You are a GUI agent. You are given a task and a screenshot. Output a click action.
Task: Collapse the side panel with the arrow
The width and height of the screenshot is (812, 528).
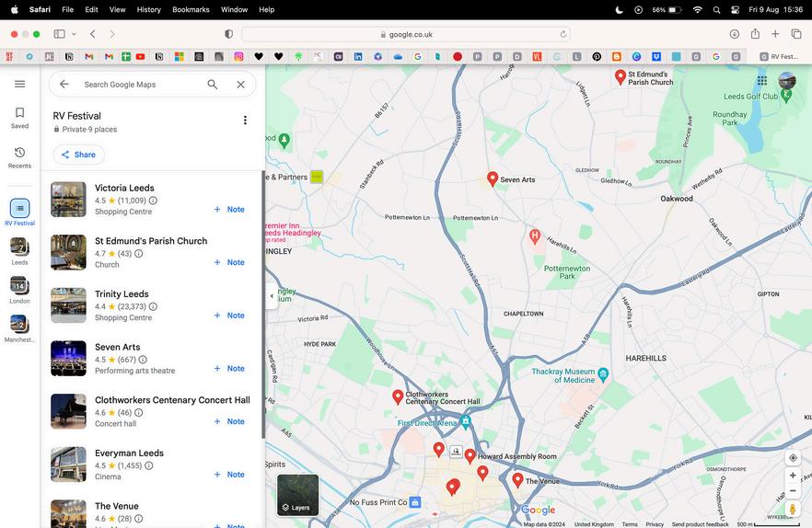pyautogui.click(x=272, y=296)
